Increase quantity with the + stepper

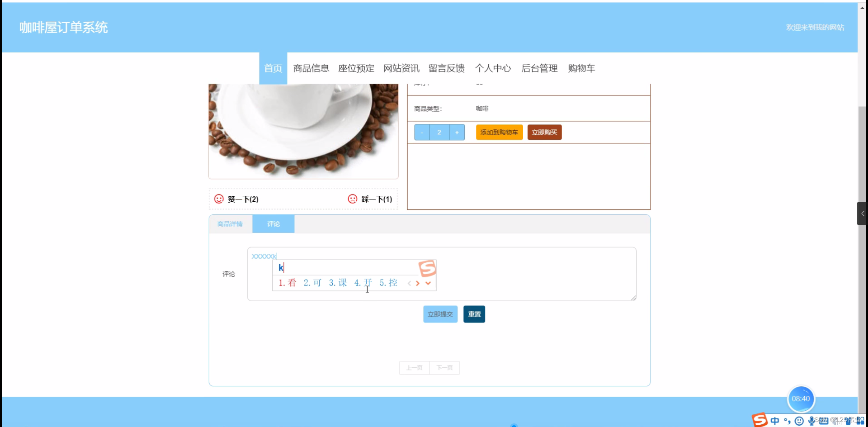pyautogui.click(x=457, y=132)
